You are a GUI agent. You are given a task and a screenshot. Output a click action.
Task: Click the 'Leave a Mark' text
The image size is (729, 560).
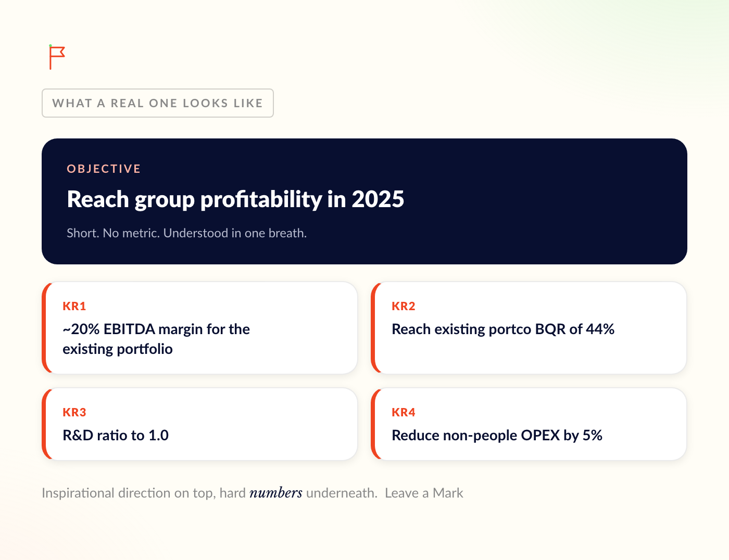coord(424,493)
